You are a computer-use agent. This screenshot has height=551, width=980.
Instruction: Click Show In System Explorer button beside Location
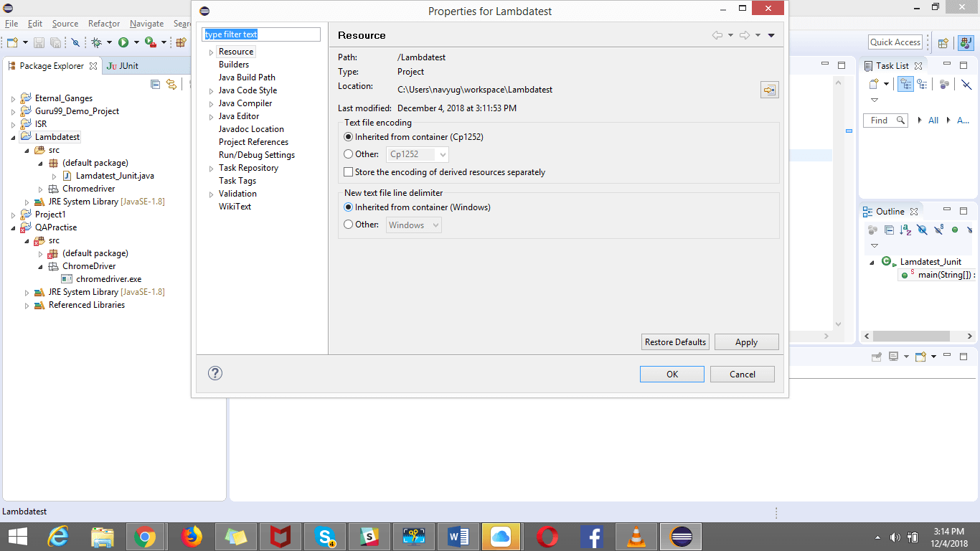769,90
